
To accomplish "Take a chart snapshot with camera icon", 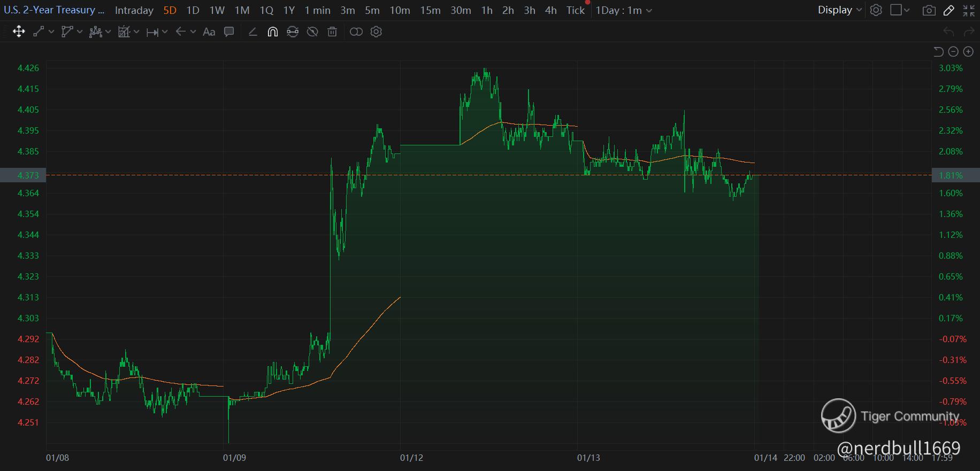I will pos(929,10).
